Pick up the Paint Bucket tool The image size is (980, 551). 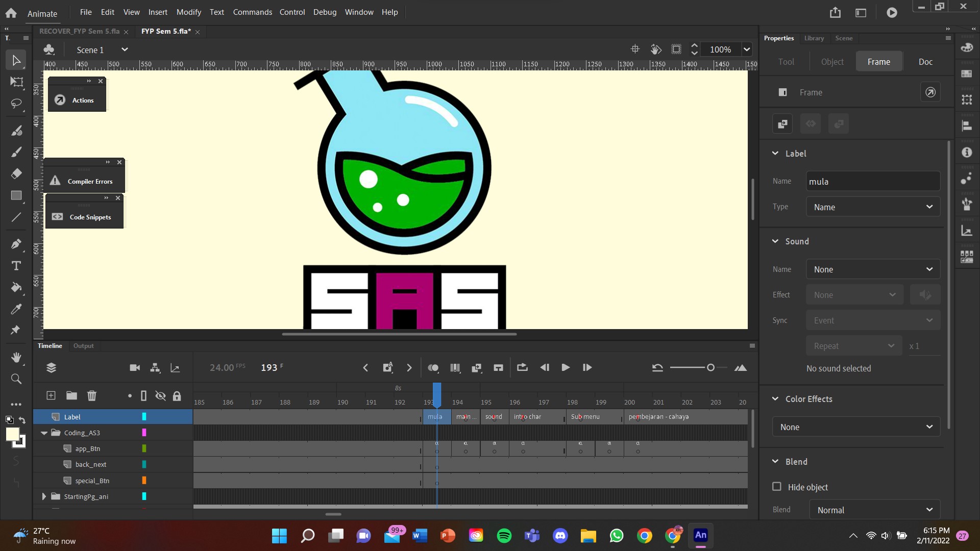point(16,288)
